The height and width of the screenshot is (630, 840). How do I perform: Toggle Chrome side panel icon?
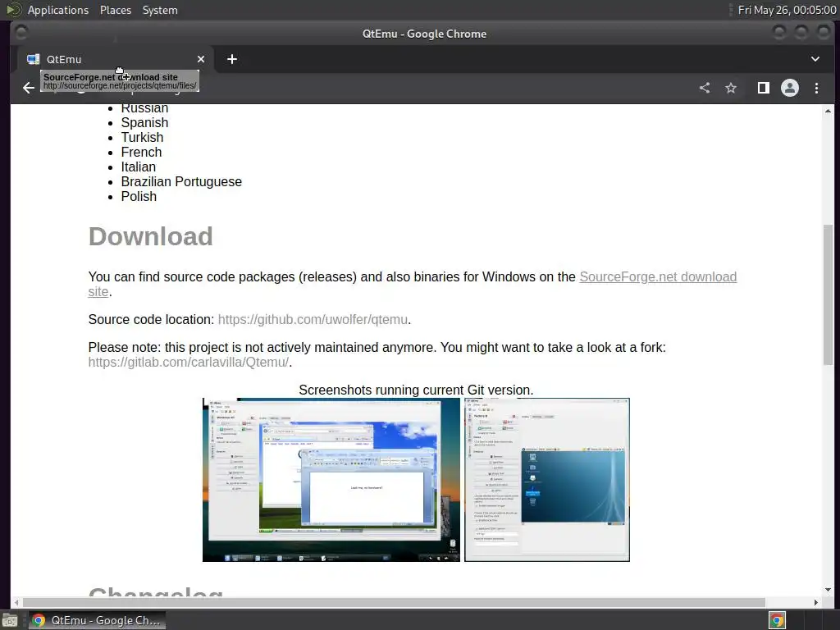[x=764, y=88]
